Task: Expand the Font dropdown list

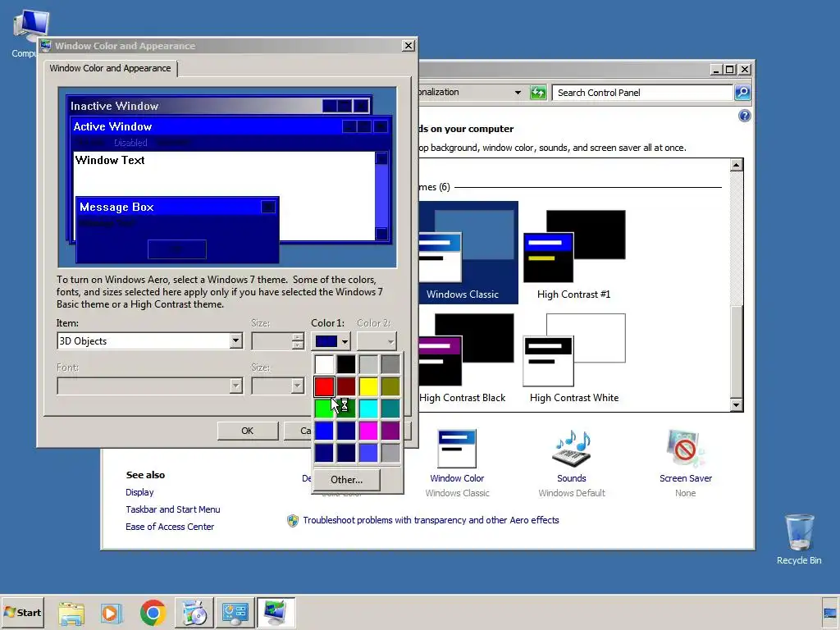Action: click(x=235, y=386)
